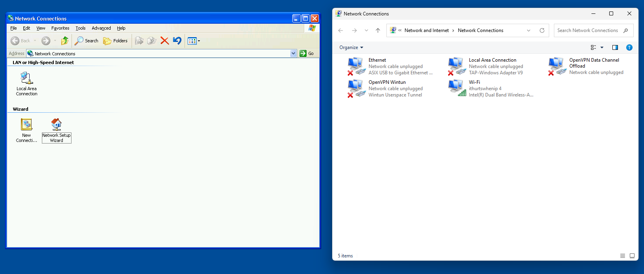Click the Search toolbar button
This screenshot has height=274, width=644.
(x=87, y=41)
